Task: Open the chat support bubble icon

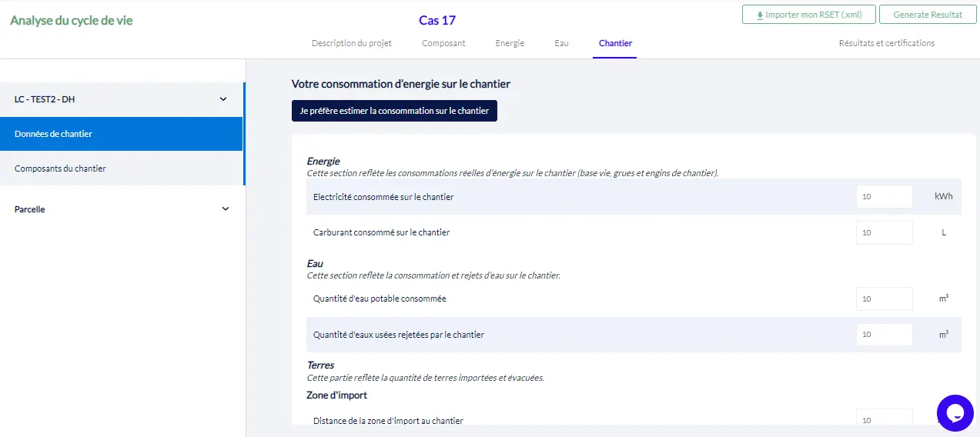Action: tap(955, 414)
